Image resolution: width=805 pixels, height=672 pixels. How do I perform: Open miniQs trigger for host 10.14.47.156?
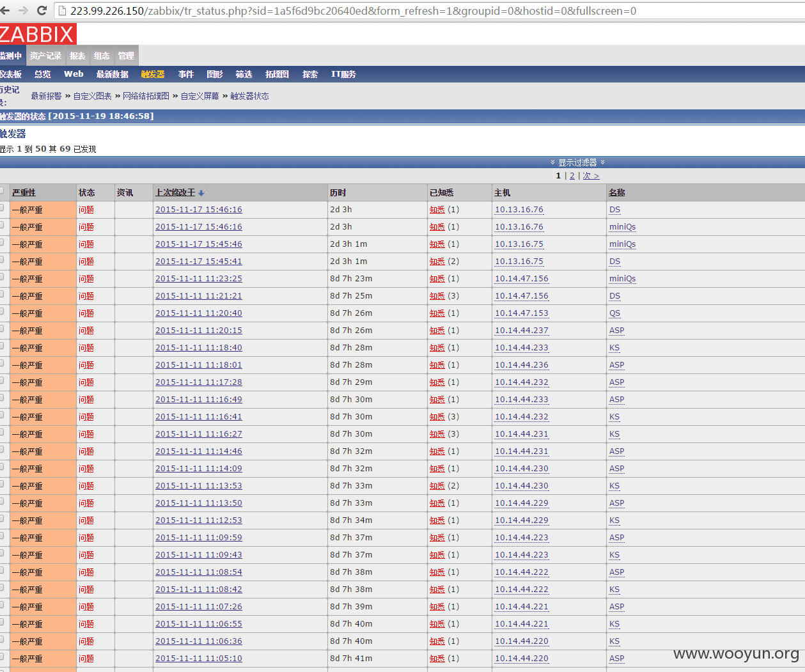[623, 279]
